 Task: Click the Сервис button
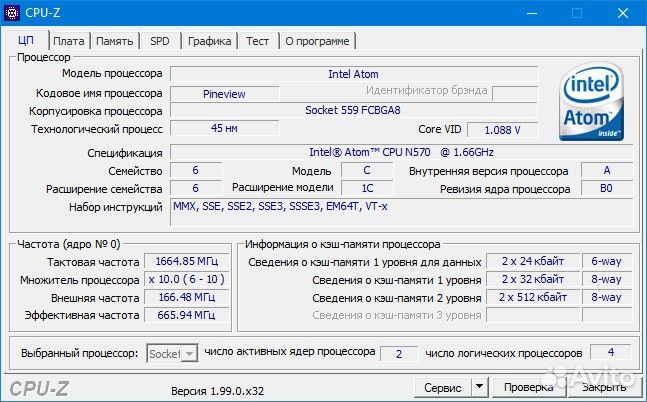(443, 388)
